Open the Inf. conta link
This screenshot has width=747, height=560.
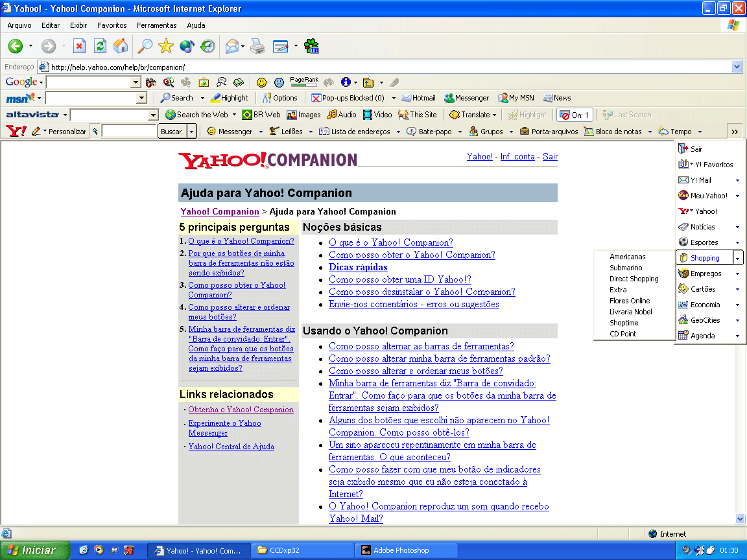click(517, 157)
